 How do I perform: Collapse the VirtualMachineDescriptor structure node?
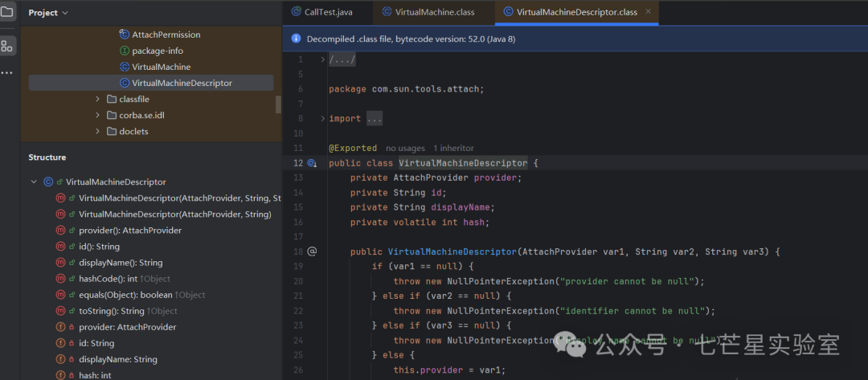pyautogui.click(x=34, y=182)
